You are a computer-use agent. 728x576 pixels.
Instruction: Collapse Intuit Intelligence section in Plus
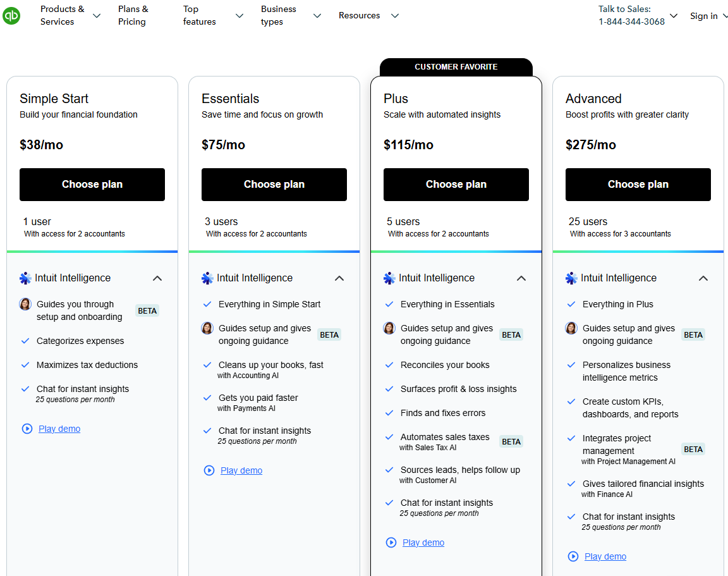[521, 278]
